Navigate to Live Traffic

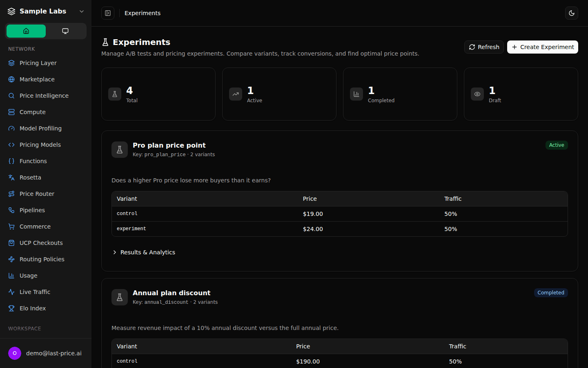[x=46, y=292]
